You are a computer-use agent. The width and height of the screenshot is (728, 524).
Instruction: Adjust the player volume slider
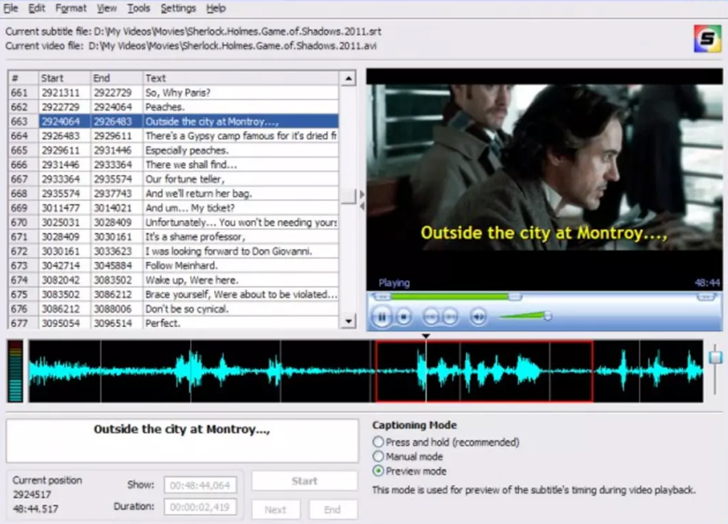(526, 317)
